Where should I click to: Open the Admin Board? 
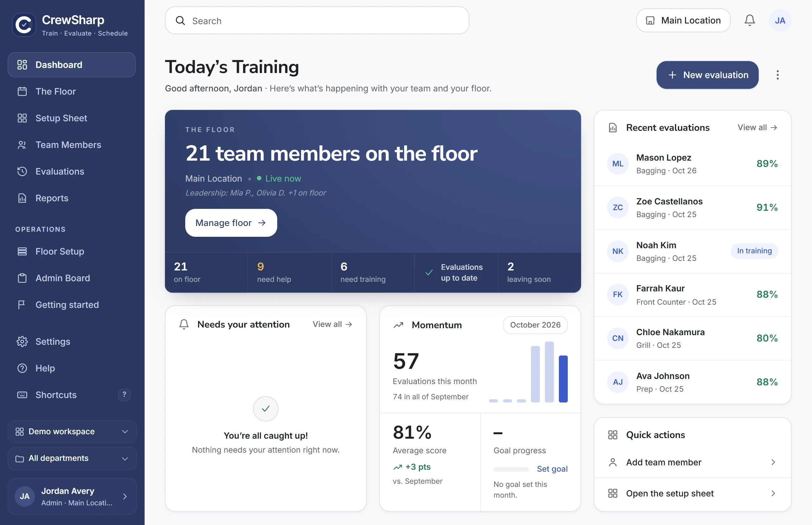[72, 278]
